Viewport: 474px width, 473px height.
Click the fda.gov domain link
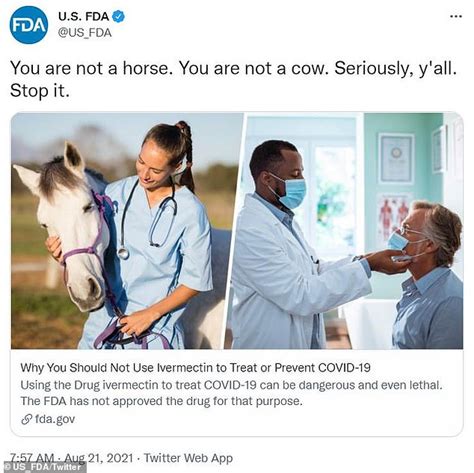coord(55,419)
